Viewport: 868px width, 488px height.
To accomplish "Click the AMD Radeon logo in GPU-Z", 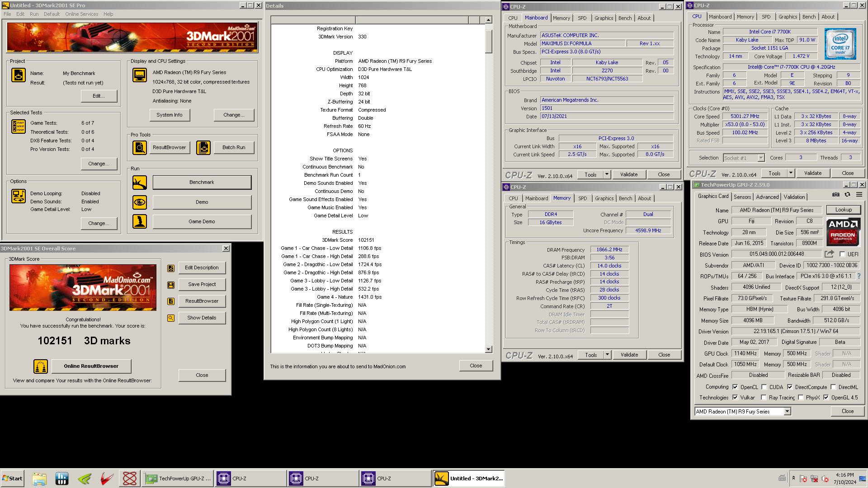I will pos(843,231).
